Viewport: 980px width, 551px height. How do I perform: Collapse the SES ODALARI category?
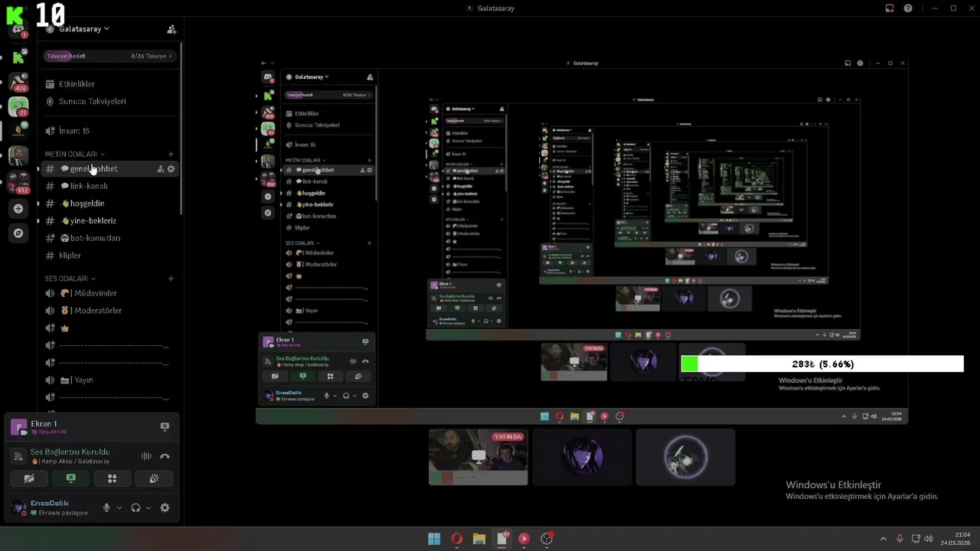[70, 279]
